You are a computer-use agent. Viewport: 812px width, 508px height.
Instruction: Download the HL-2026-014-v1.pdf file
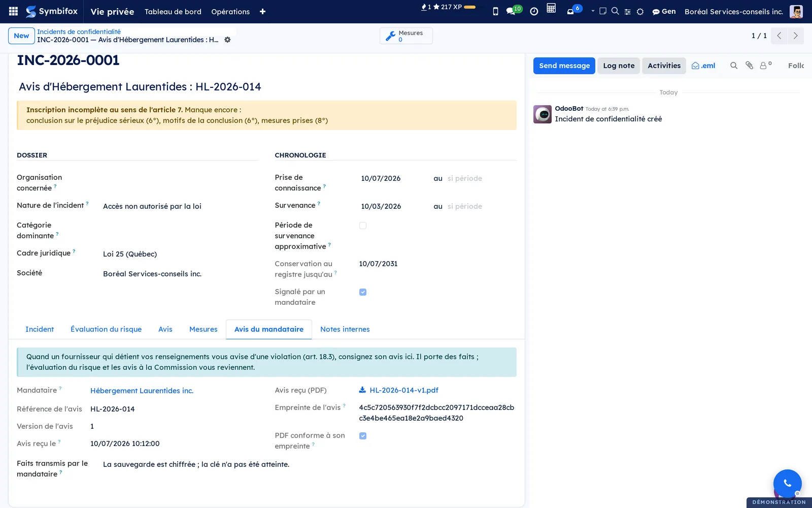[x=399, y=390]
